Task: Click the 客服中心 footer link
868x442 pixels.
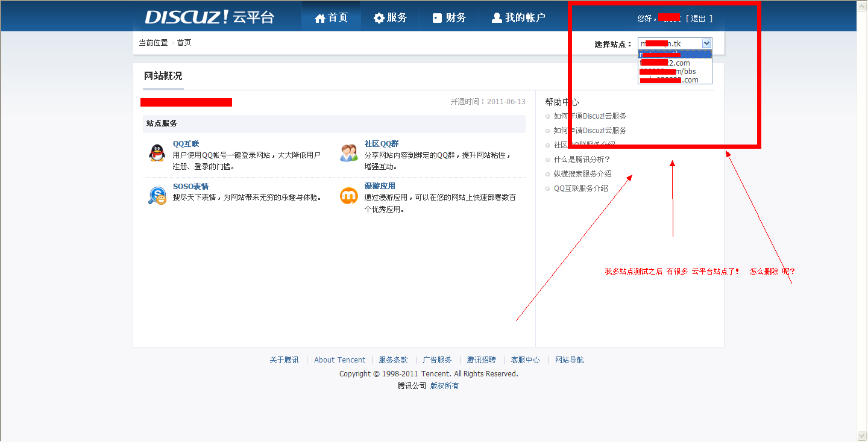Action: tap(525, 360)
